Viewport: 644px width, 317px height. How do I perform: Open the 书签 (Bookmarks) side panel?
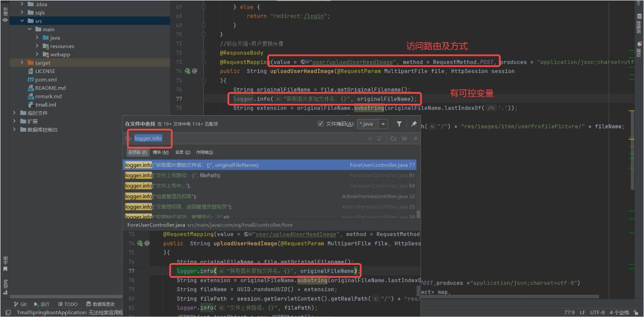coord(5,263)
